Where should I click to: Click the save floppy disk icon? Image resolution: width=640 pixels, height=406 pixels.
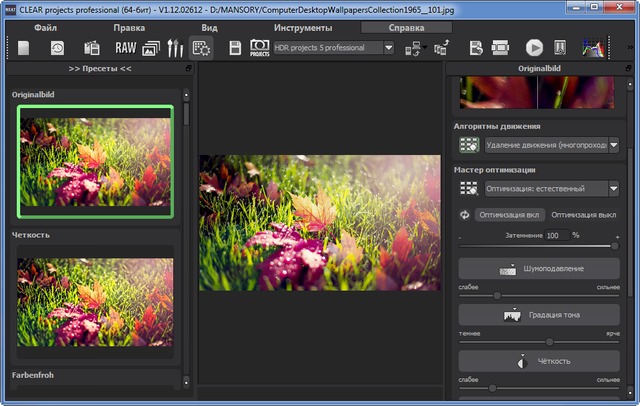(x=235, y=47)
